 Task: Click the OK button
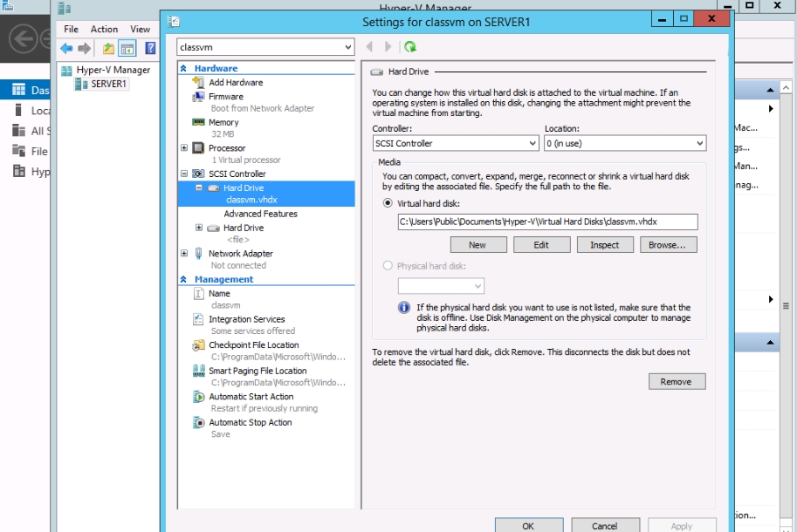pos(529,525)
